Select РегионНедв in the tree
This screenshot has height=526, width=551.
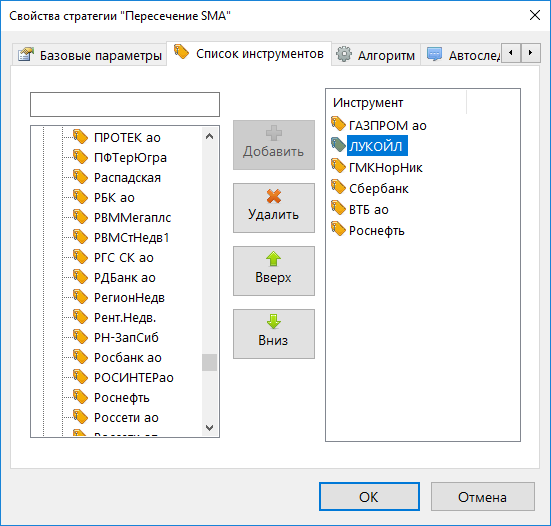(x=129, y=298)
